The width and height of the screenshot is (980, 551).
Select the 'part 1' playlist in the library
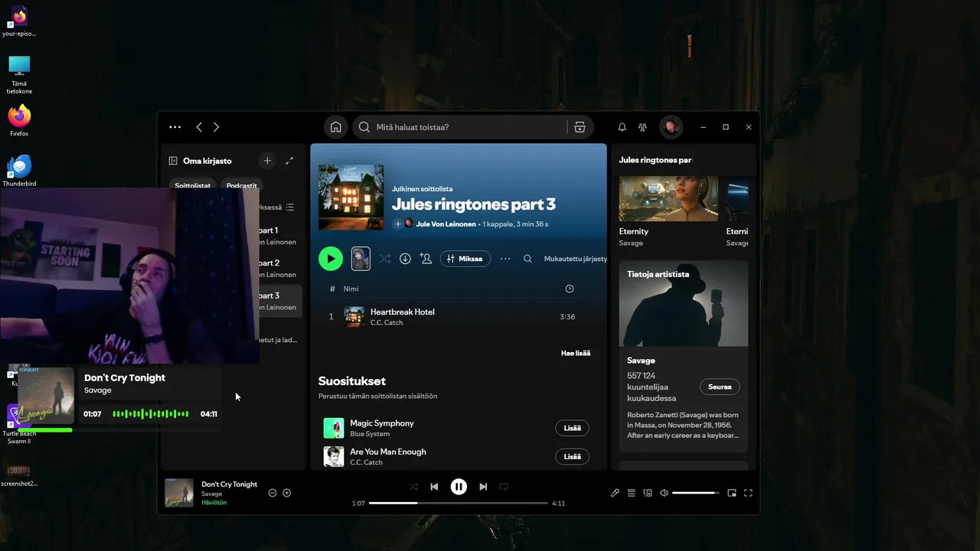(279, 236)
